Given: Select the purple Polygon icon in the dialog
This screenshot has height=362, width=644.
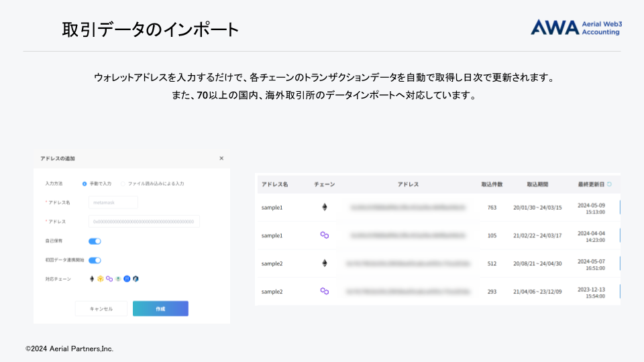Looking at the screenshot, I should click(109, 278).
